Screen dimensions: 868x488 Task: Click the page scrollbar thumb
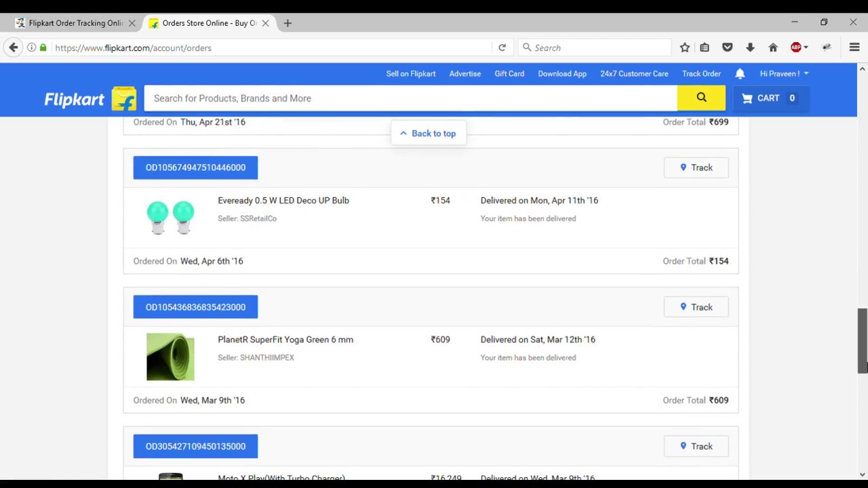862,340
